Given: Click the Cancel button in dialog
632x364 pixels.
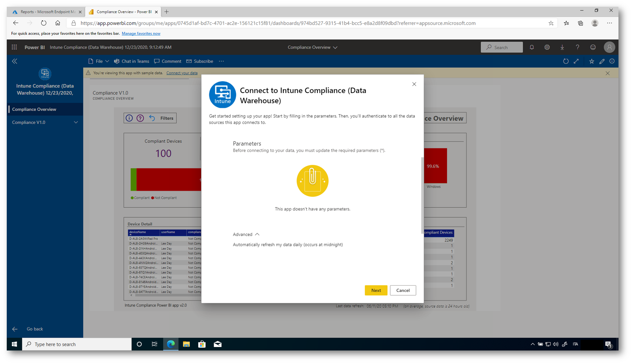Looking at the screenshot, I should click(403, 290).
